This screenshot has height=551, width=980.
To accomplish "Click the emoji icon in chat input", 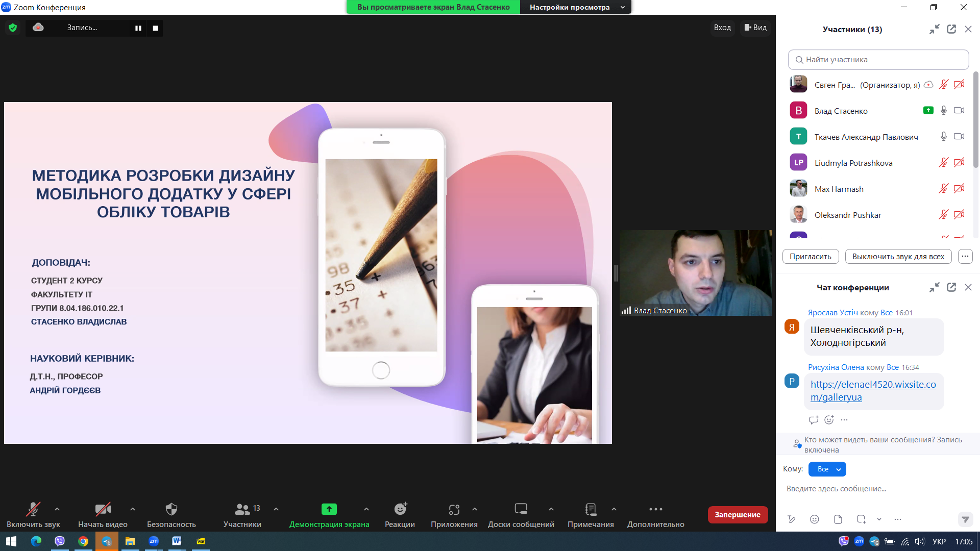I will point(814,519).
